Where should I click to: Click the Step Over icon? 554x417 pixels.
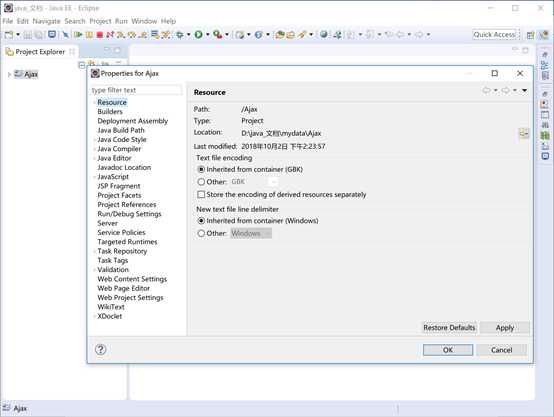[132, 35]
